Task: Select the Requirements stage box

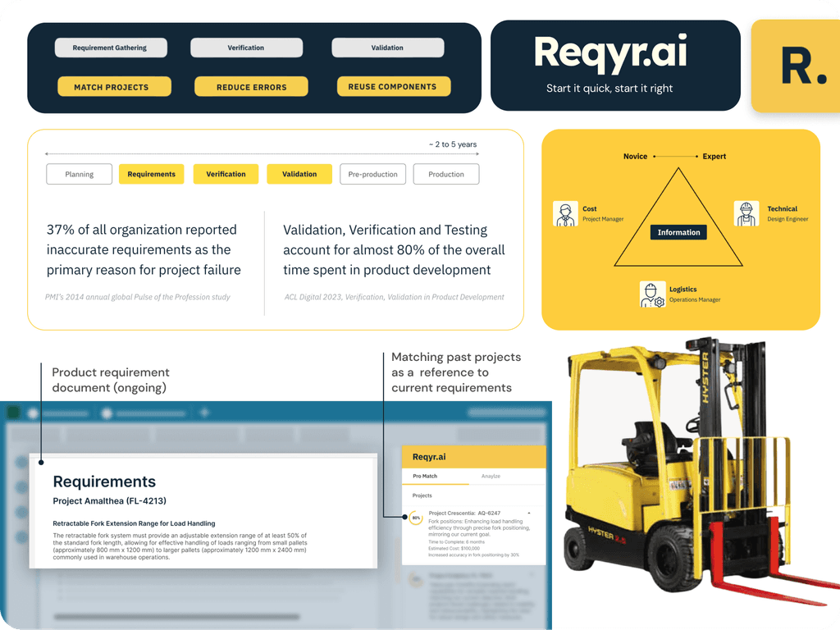Action: (x=152, y=174)
